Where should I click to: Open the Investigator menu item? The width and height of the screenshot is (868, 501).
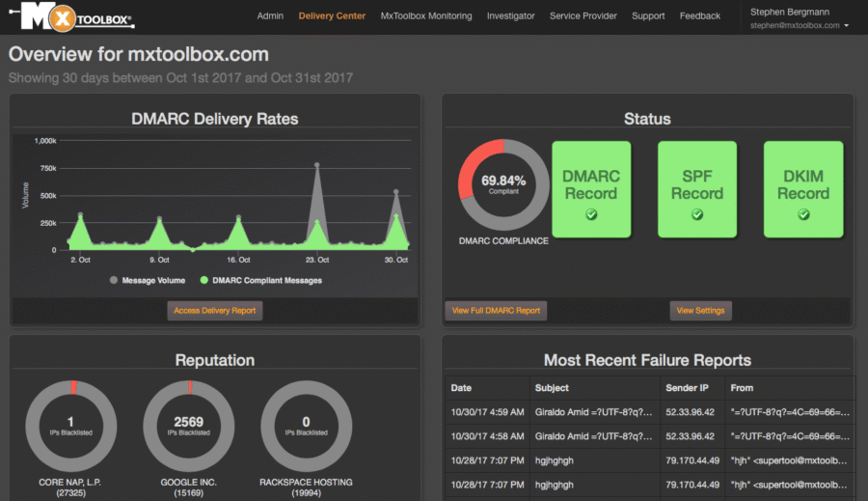pyautogui.click(x=510, y=16)
